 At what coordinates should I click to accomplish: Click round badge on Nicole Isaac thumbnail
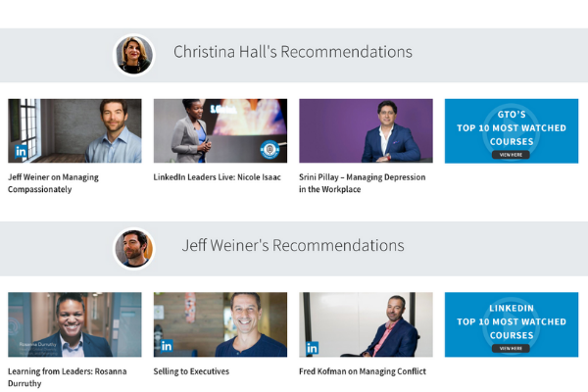pyautogui.click(x=269, y=149)
